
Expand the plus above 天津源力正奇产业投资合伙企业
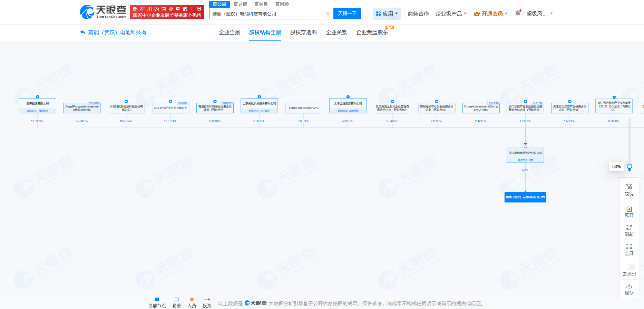[570, 102]
